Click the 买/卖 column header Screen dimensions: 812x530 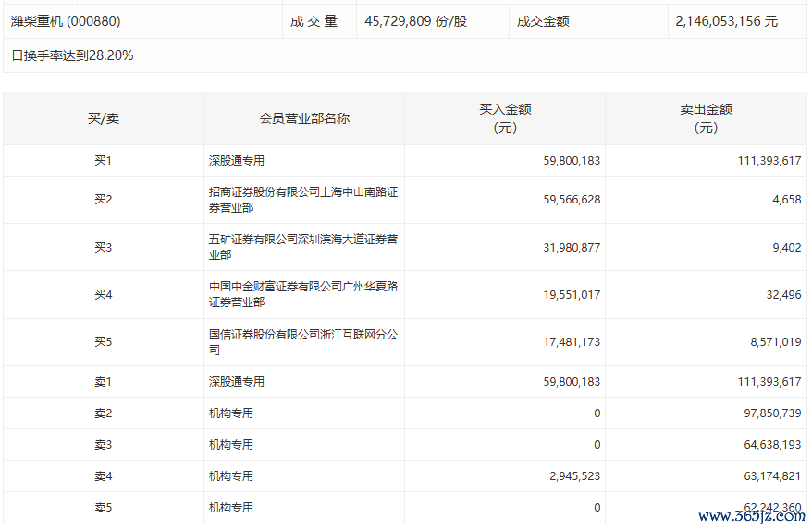(103, 118)
